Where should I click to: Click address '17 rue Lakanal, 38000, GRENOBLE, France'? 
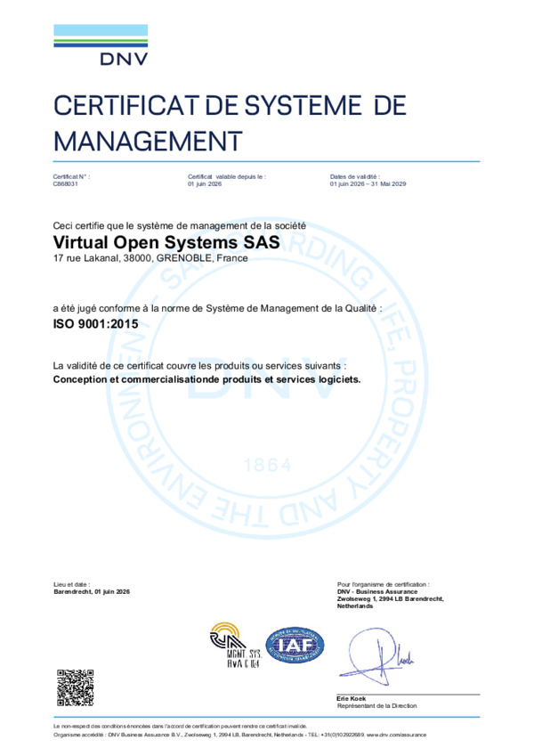pyautogui.click(x=150, y=258)
